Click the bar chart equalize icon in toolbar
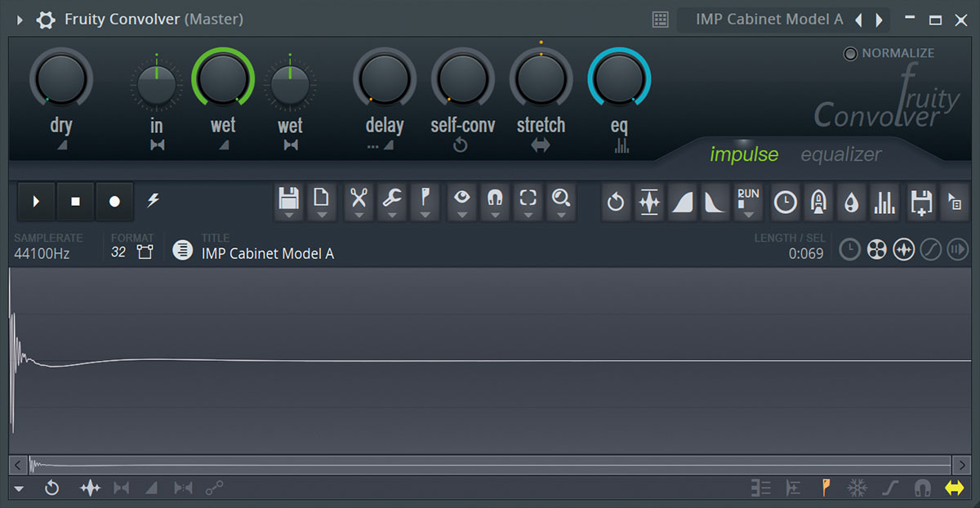980x508 pixels. point(884,203)
